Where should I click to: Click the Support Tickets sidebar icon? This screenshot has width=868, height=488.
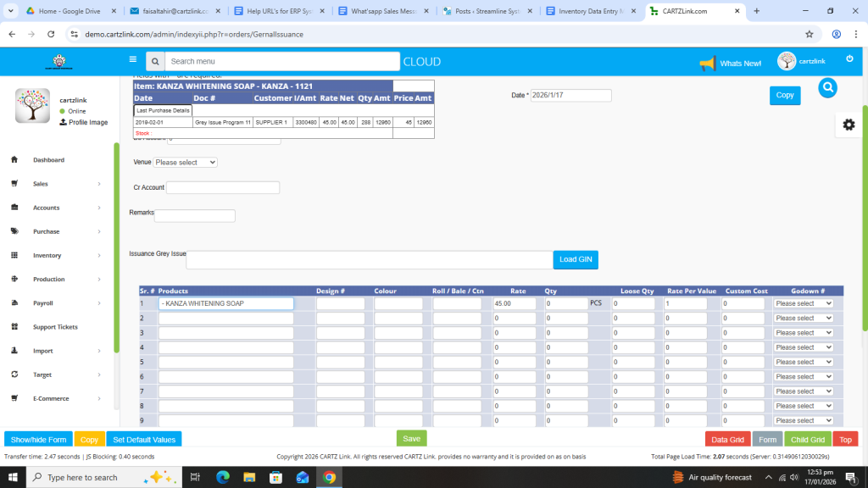click(14, 327)
